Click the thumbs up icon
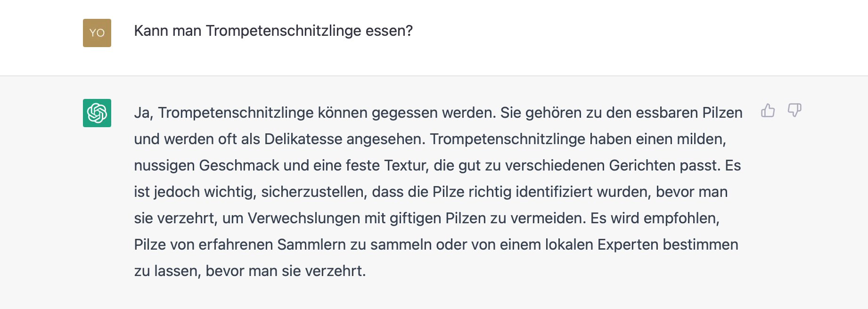The image size is (868, 309). click(x=768, y=111)
